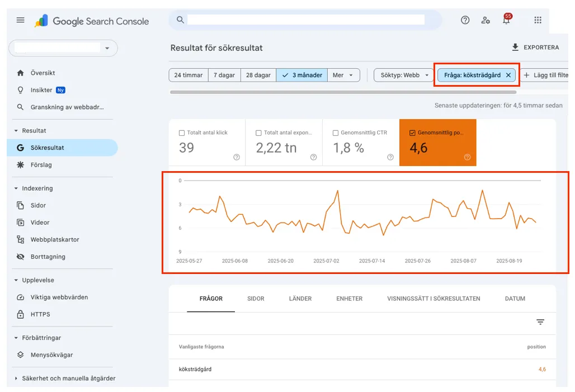Switch to the SIDOR tab

256,299
